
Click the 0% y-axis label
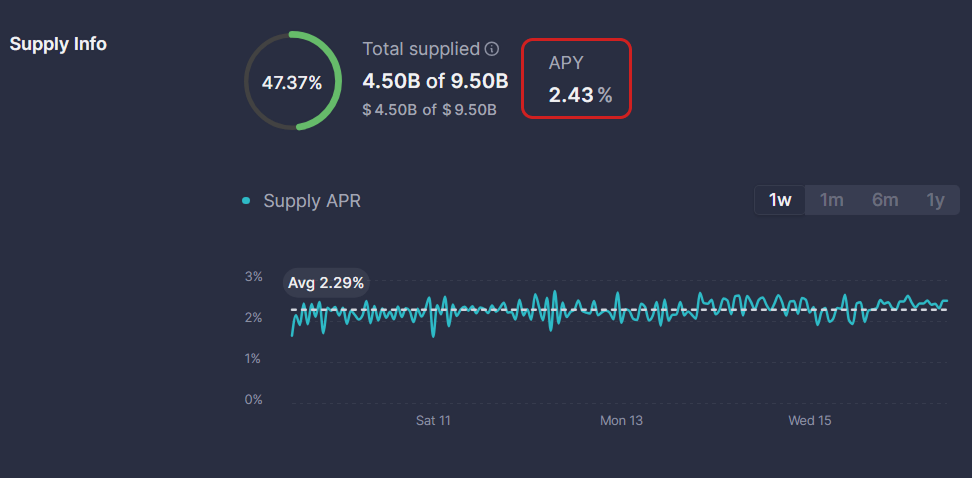254,399
